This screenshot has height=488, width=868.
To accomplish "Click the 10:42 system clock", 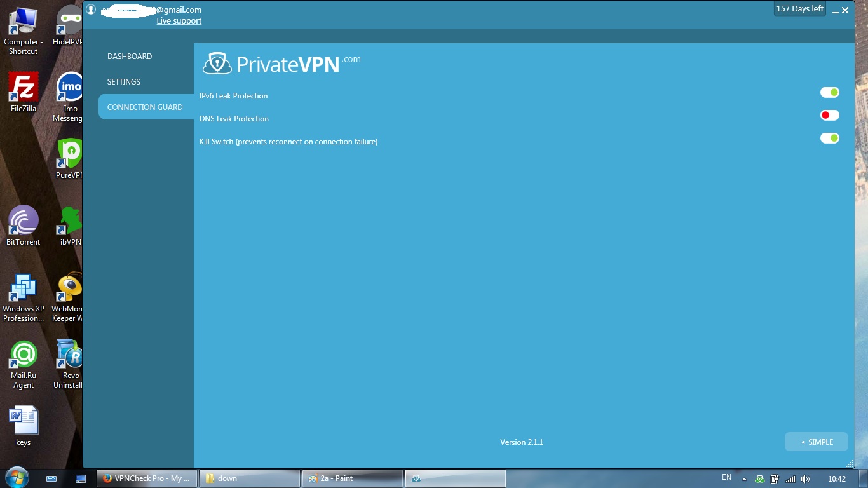I will [x=837, y=479].
